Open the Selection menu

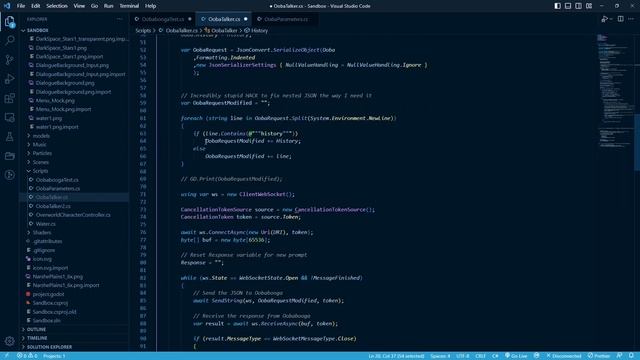(x=57, y=6)
